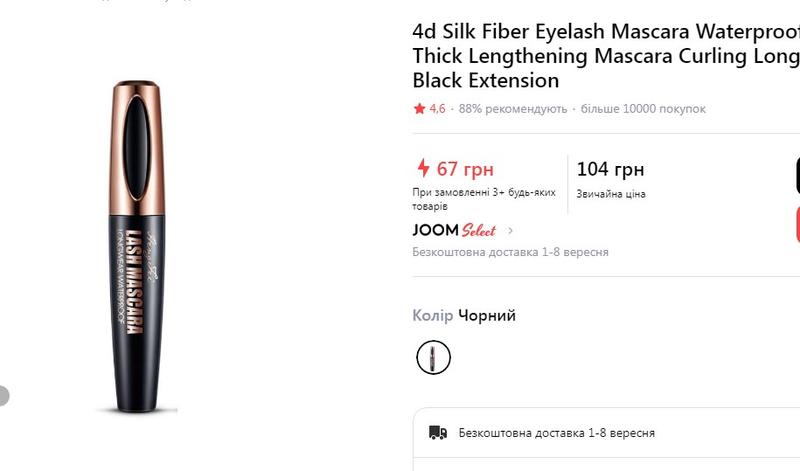Click the red star rating icon
The width and height of the screenshot is (800, 471).
[x=419, y=108]
